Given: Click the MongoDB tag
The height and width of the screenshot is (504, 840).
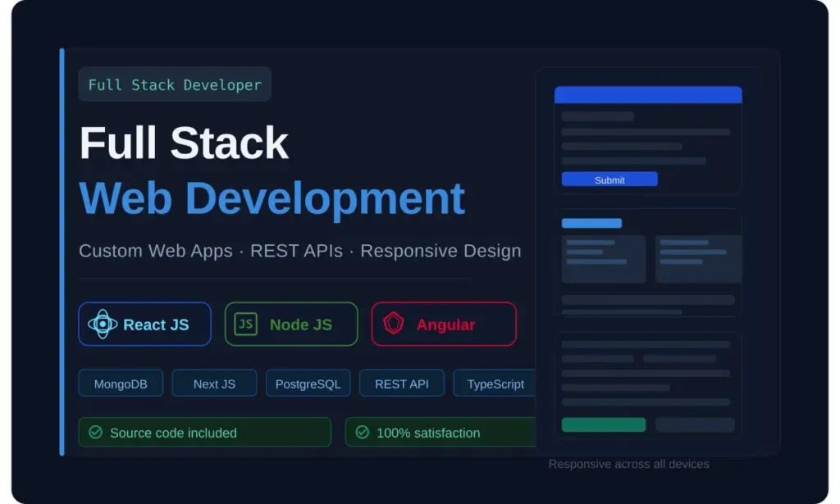Looking at the screenshot, I should tap(121, 384).
